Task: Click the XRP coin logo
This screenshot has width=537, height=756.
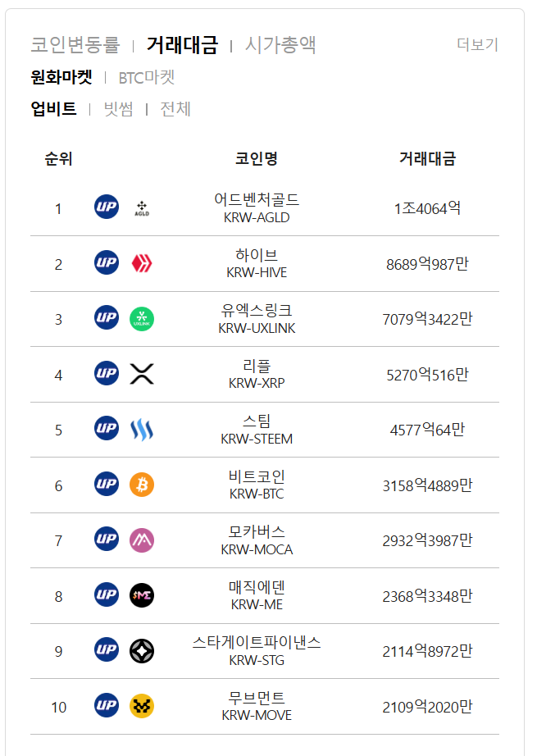Action: (142, 374)
